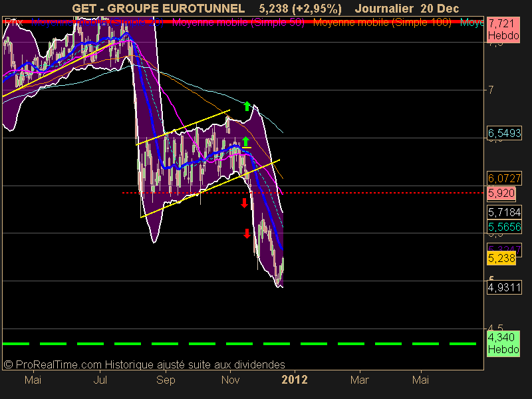
Task: Click the Journalier 20 Dec timeframe label
Action: pyautogui.click(x=407, y=8)
